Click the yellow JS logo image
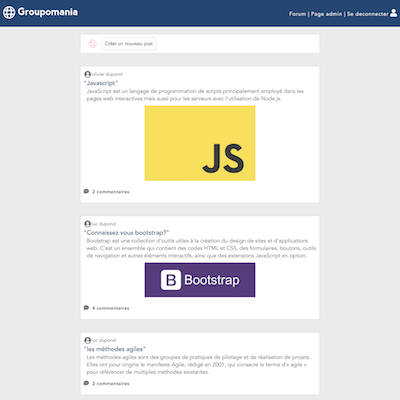Screen dimensions: 400x400 click(200, 143)
